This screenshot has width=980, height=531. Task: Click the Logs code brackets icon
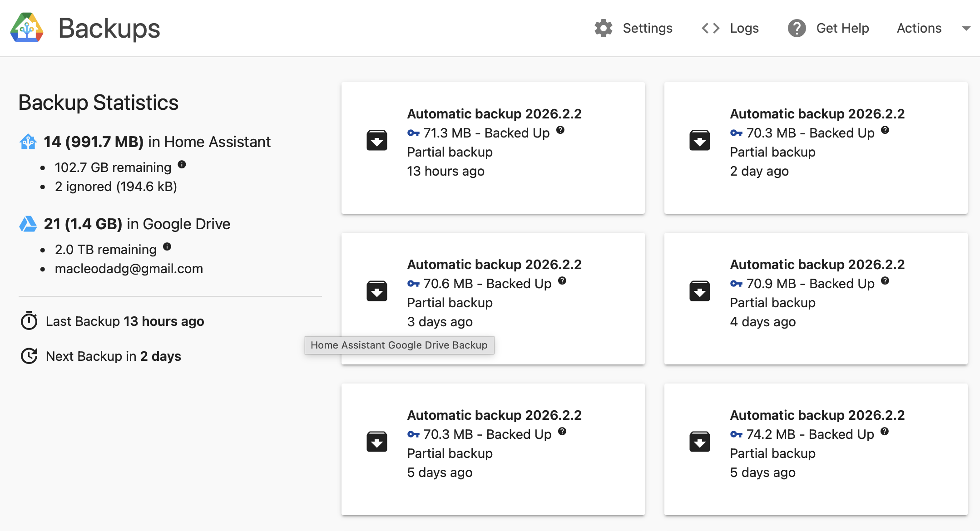(710, 28)
